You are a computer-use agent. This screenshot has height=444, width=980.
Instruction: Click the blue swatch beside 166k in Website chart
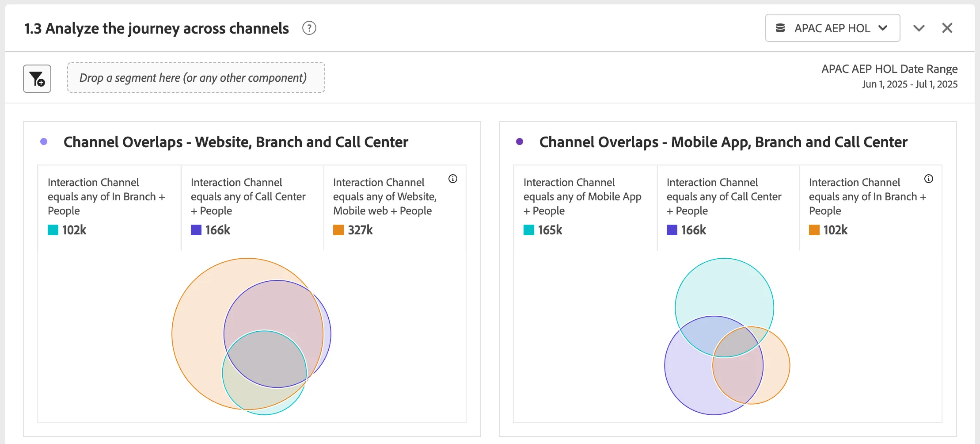click(x=196, y=230)
